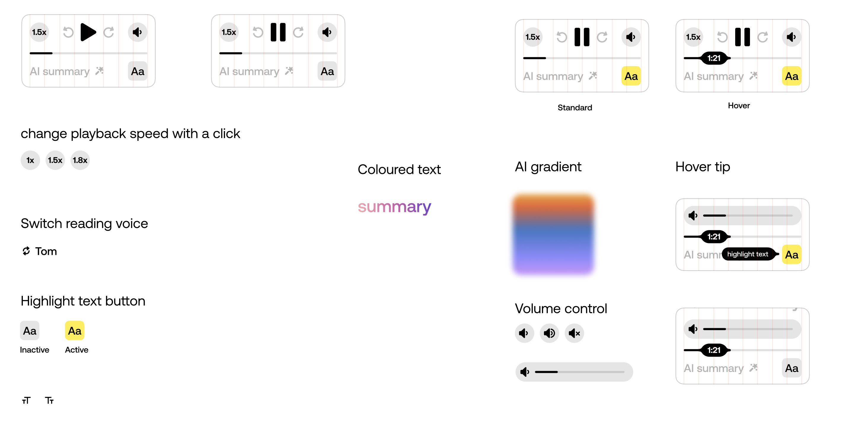Image resolution: width=868 pixels, height=428 pixels.
Task: Click the play button in the first player
Action: pyautogui.click(x=88, y=32)
